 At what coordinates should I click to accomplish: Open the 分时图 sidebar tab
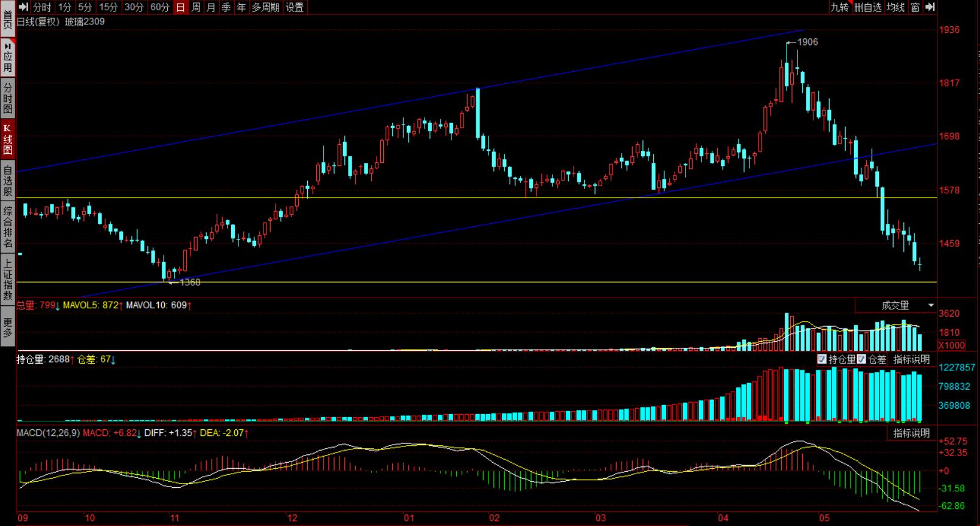(x=7, y=99)
